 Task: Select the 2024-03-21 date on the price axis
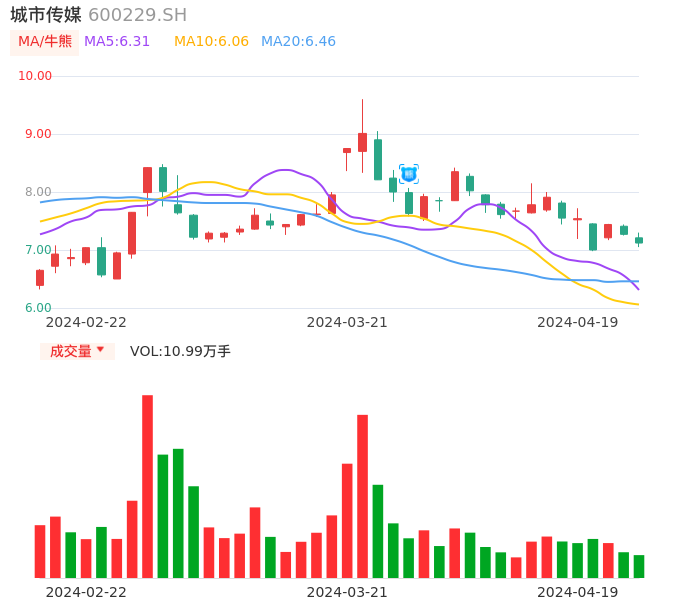[347, 322]
